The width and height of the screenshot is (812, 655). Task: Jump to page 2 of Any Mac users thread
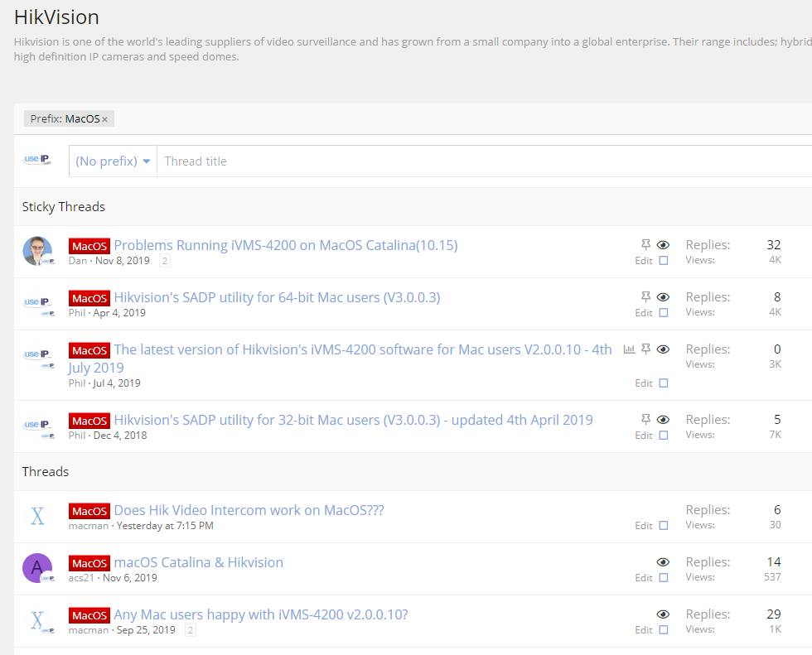(191, 630)
